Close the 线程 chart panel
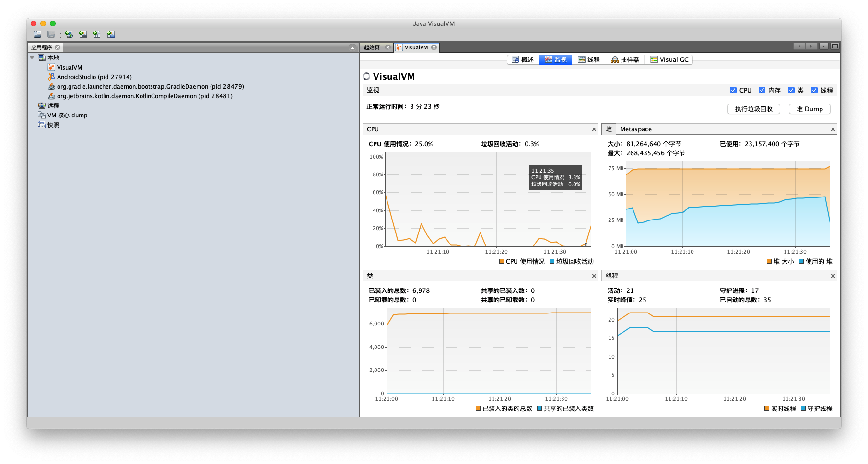Image resolution: width=868 pixels, height=464 pixels. point(833,276)
